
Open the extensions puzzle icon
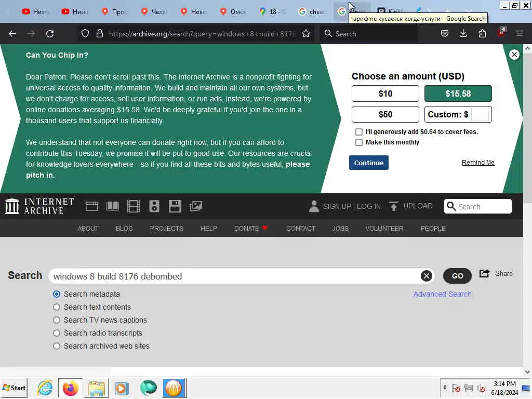pyautogui.click(x=482, y=34)
